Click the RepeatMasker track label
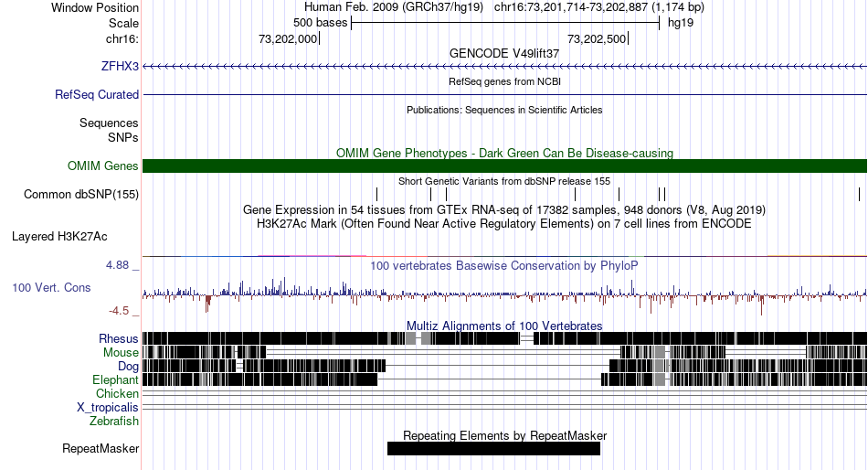 coord(101,448)
